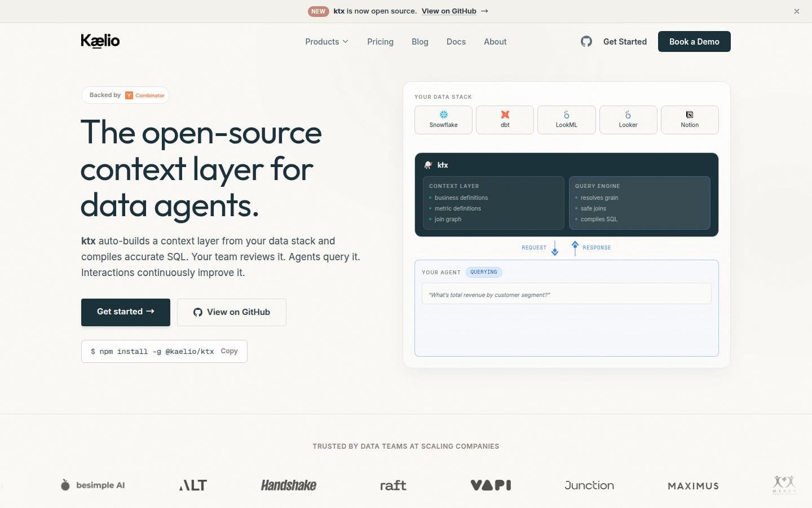The width and height of the screenshot is (812, 508).
Task: Click the Junction logo
Action: (x=589, y=485)
